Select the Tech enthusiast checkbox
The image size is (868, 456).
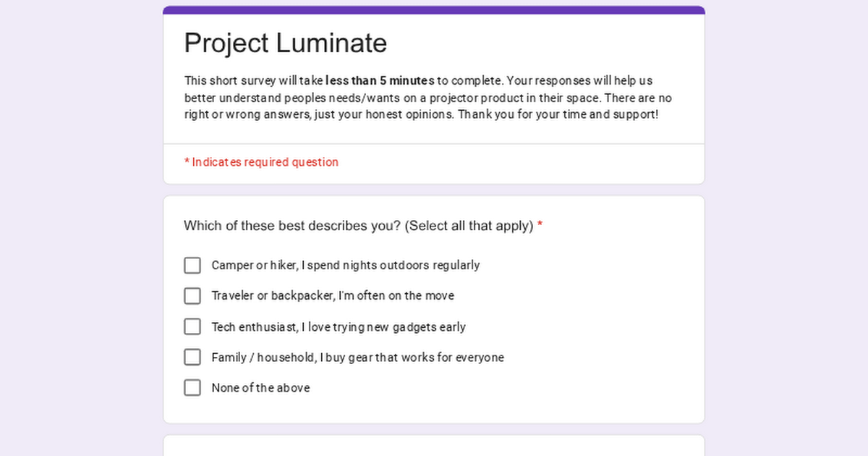(x=192, y=326)
